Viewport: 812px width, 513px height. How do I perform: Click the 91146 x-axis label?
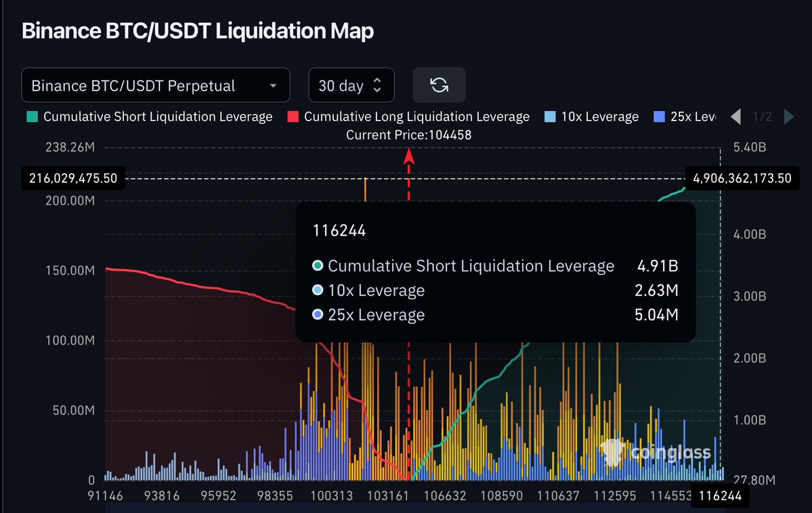[x=105, y=496]
